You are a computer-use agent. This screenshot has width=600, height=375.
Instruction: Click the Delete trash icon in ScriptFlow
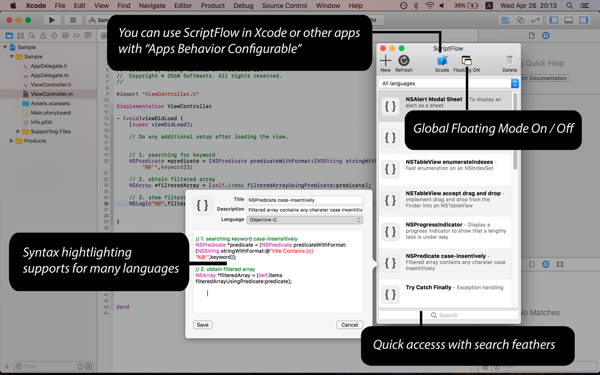tap(509, 60)
